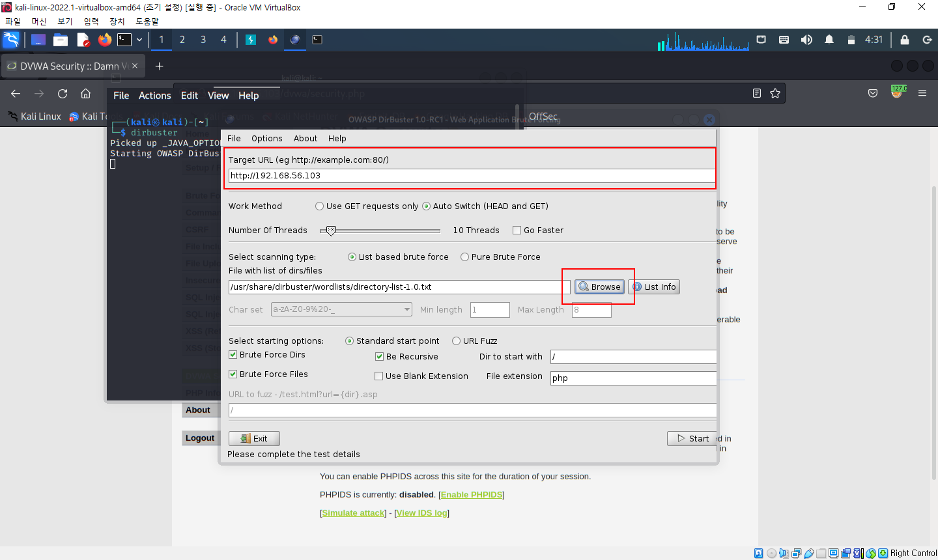
Task: Reload the Firefox page
Action: [63, 94]
